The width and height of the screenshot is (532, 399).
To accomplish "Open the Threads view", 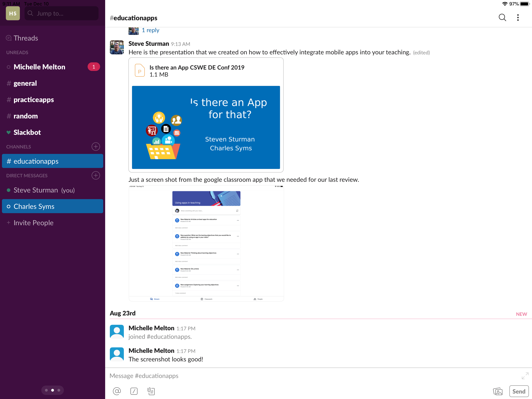I will (26, 38).
